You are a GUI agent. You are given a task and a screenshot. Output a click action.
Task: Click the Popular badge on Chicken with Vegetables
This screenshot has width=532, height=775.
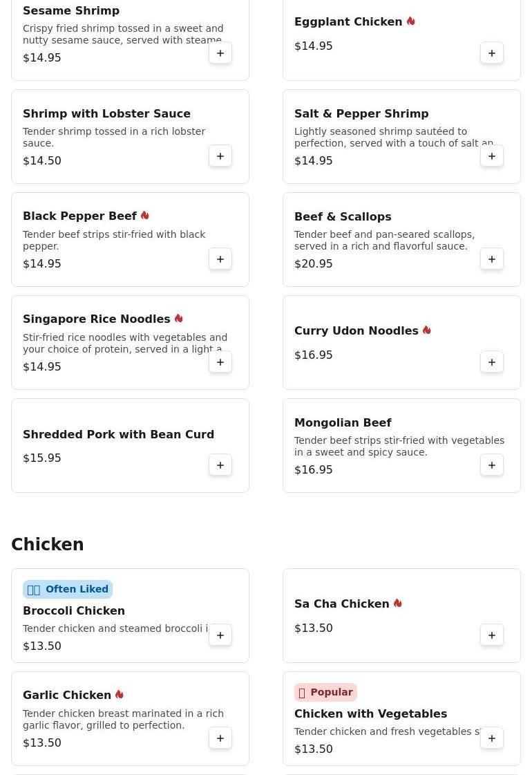325,692
